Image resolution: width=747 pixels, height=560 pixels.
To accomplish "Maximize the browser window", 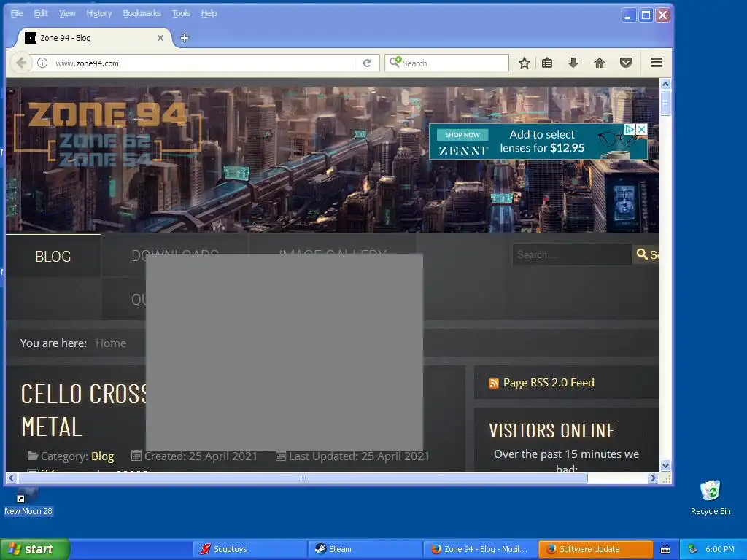I will [x=646, y=15].
